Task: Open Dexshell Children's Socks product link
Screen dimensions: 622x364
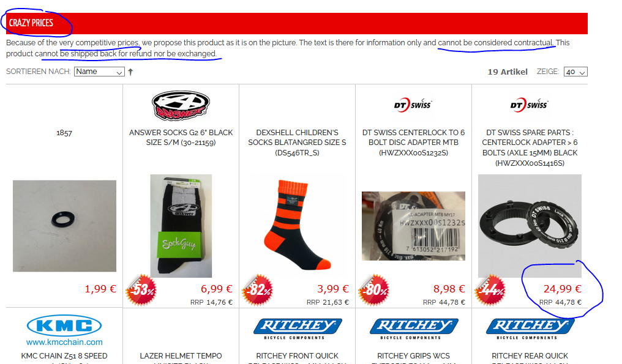Action: [297, 143]
